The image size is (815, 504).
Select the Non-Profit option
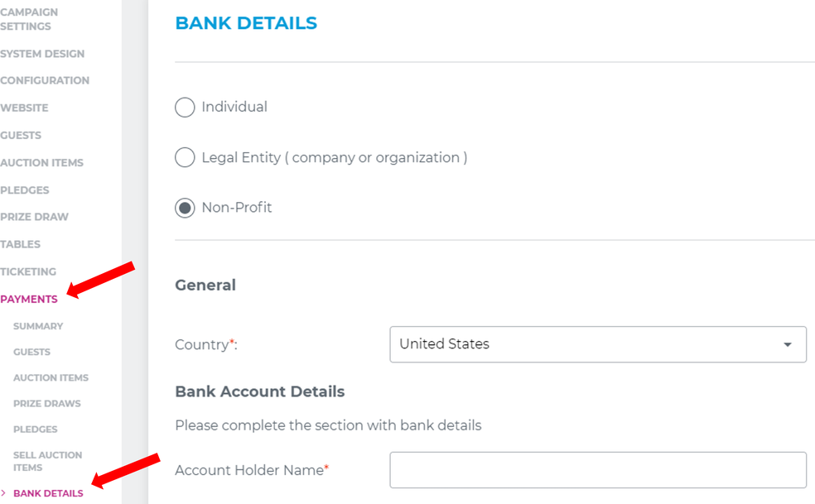tap(185, 208)
